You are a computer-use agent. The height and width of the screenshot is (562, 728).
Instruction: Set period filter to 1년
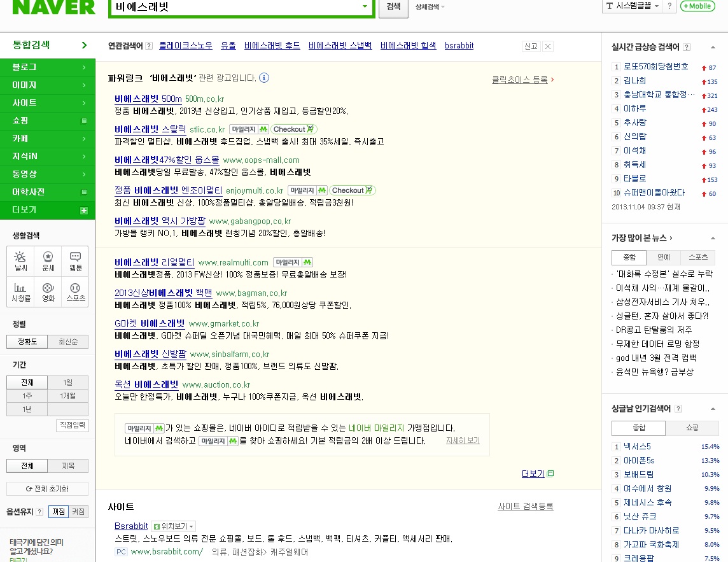pos(27,409)
